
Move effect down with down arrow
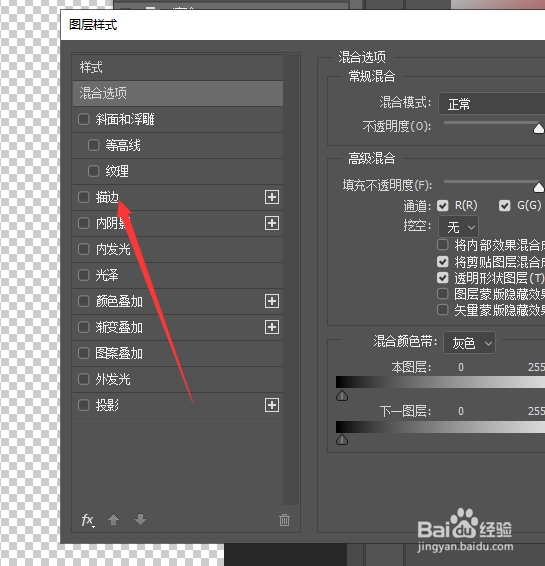[140, 520]
